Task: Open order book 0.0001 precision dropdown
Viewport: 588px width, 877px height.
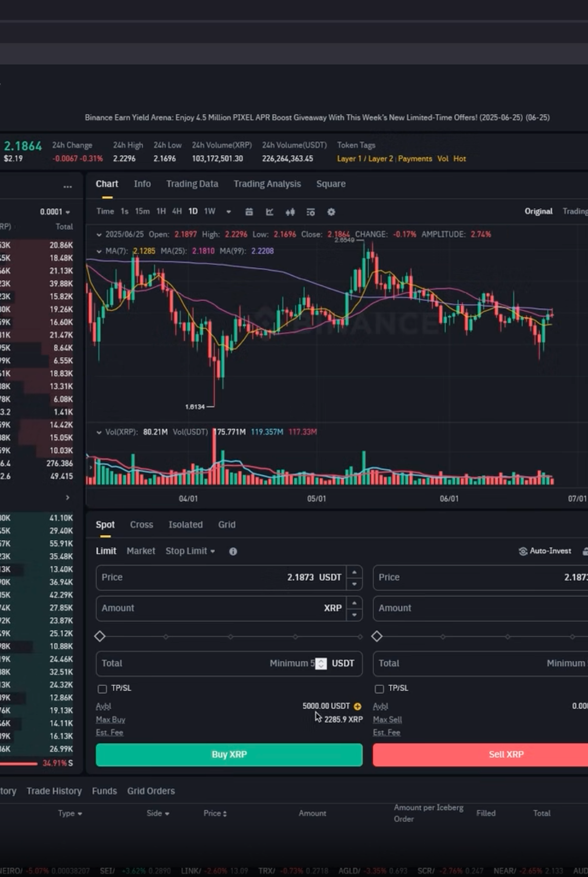Action: coord(55,212)
